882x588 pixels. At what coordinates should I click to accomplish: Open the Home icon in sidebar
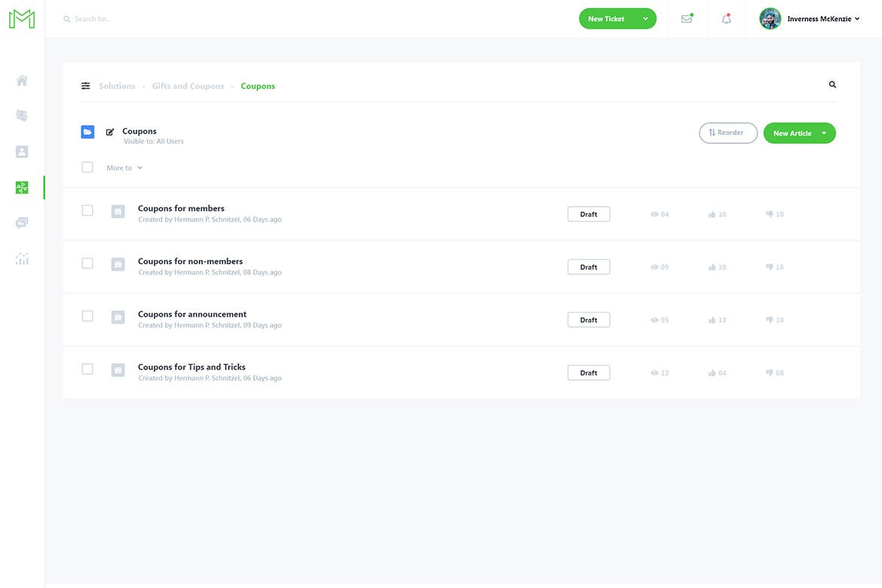click(x=22, y=81)
